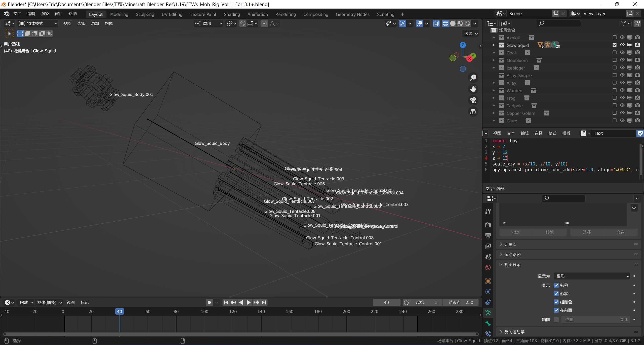Image resolution: width=644 pixels, height=345 pixels.
Task: Click the pan view hand icon
Action: coord(473,89)
